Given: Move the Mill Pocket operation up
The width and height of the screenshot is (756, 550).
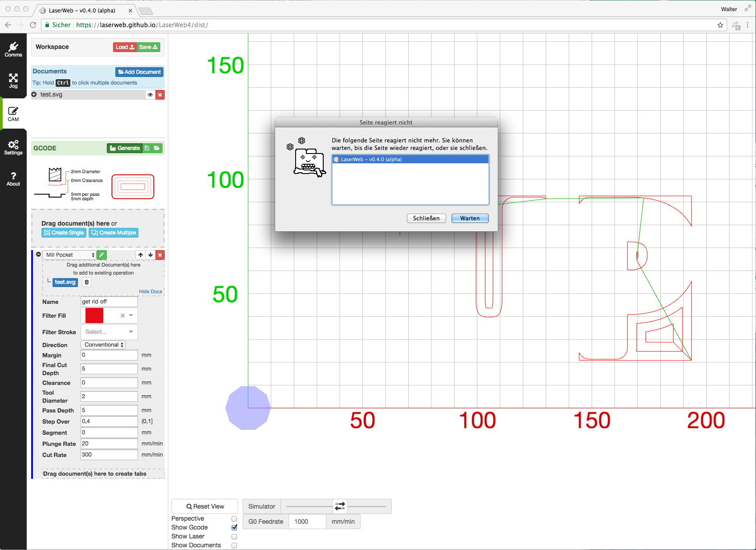Looking at the screenshot, I should click(x=141, y=255).
